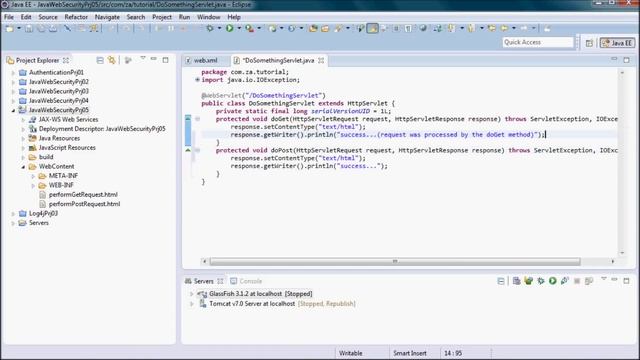This screenshot has width=640, height=360.
Task: Close the DoSomethingServlet.java tab
Action: [x=321, y=60]
